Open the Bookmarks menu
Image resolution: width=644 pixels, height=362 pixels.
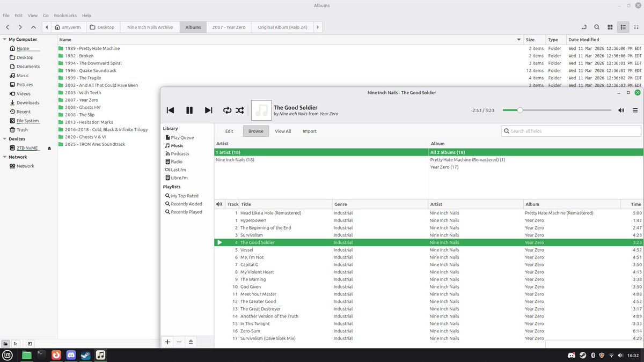click(65, 16)
